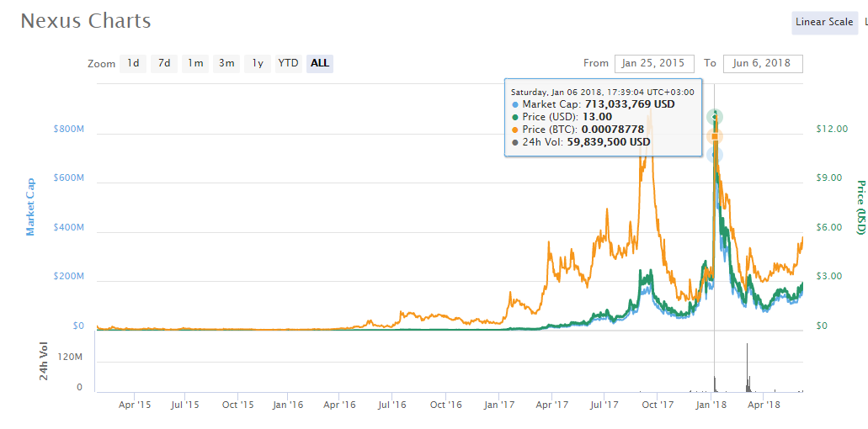This screenshot has width=868, height=429.
Task: Click the orange Price (BTC) square marker
Action: 715,136
